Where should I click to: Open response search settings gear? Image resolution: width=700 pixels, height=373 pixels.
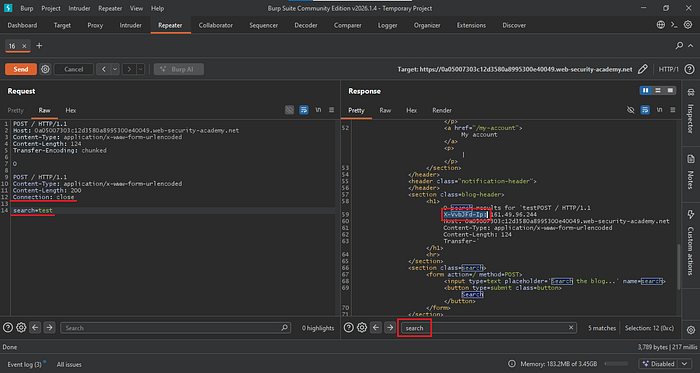pyautogui.click(x=362, y=328)
